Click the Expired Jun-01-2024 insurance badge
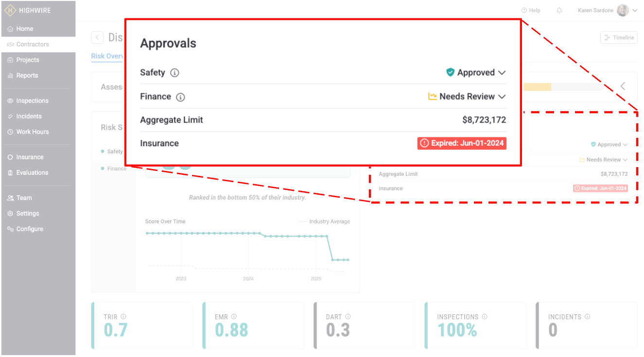The width and height of the screenshot is (644, 357). point(462,143)
